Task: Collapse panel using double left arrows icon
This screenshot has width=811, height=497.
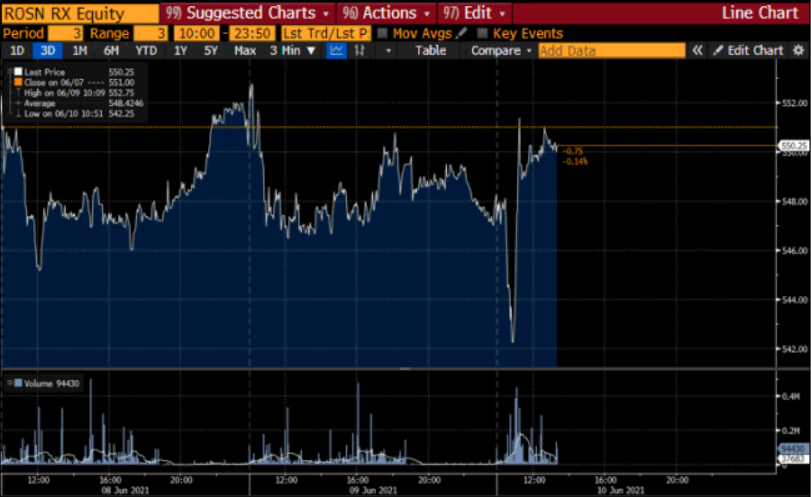Action: pyautogui.click(x=698, y=50)
